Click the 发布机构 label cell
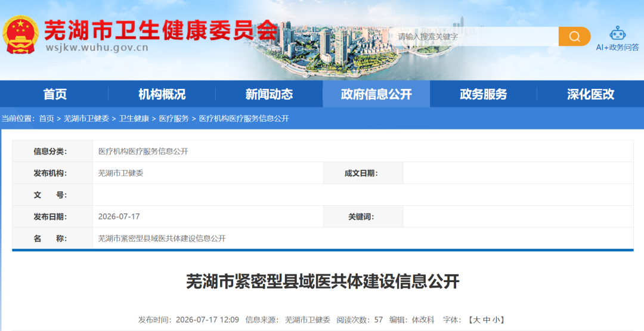Screen dimensions: 644x331 (x=52, y=174)
